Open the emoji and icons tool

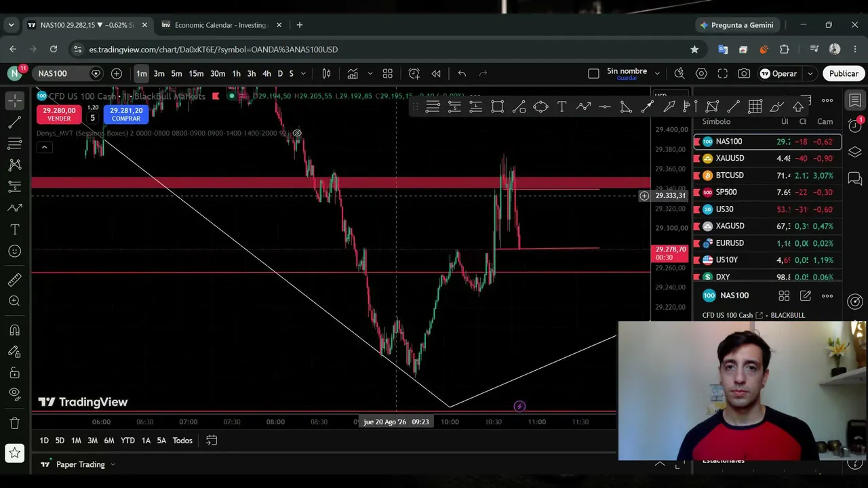[14, 251]
